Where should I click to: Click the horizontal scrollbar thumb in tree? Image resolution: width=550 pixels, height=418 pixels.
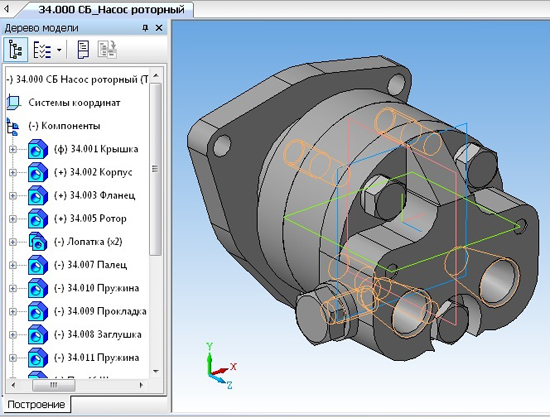pos(53,385)
